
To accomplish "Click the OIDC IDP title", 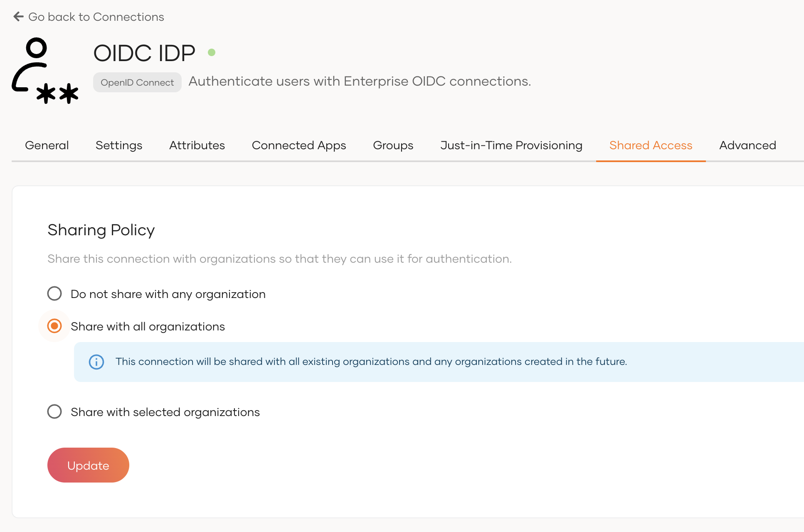I will tap(144, 53).
